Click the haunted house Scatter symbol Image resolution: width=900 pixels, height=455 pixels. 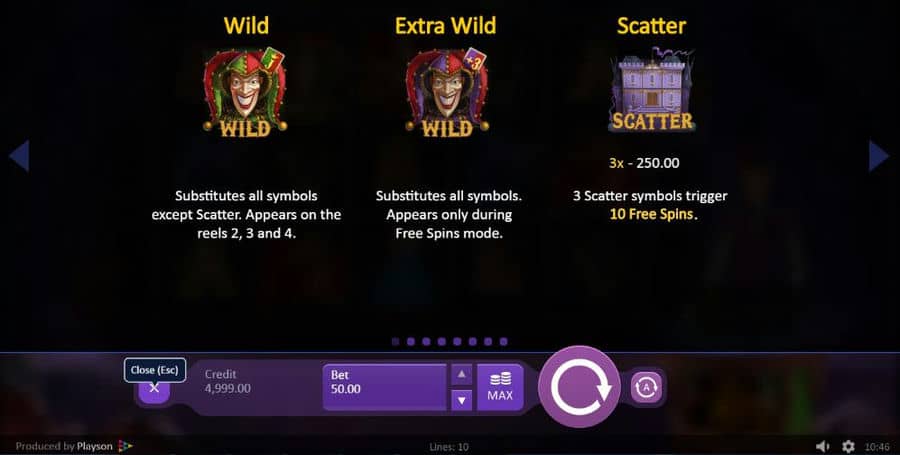pos(651,91)
